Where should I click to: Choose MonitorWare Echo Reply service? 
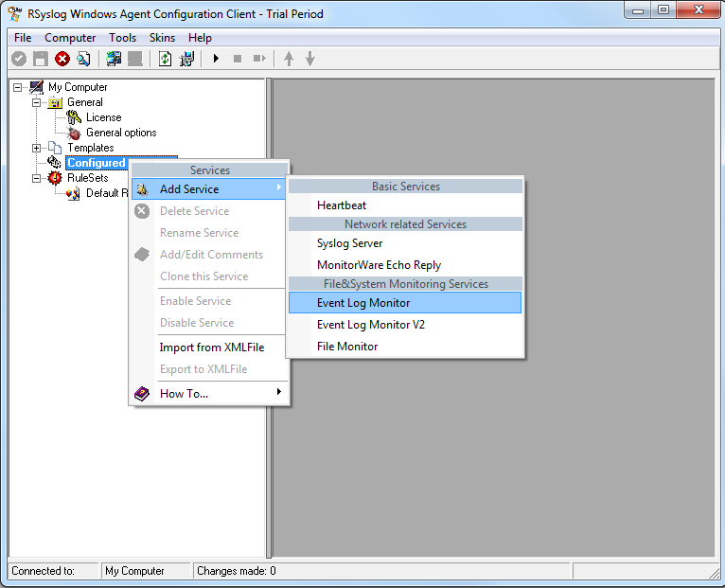point(405,265)
